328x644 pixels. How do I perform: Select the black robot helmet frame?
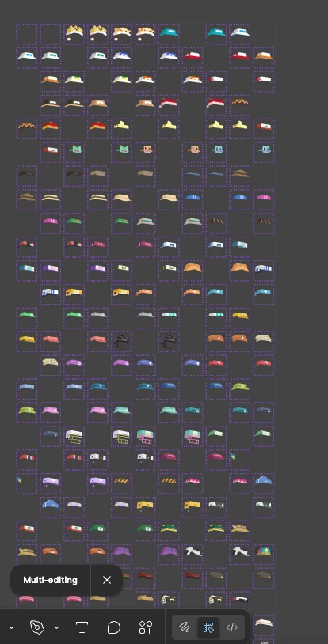[121, 342]
